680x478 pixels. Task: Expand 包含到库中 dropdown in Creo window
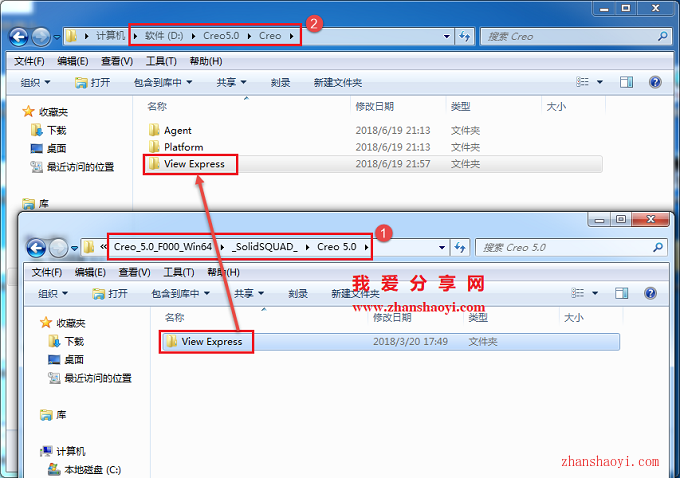[x=163, y=82]
